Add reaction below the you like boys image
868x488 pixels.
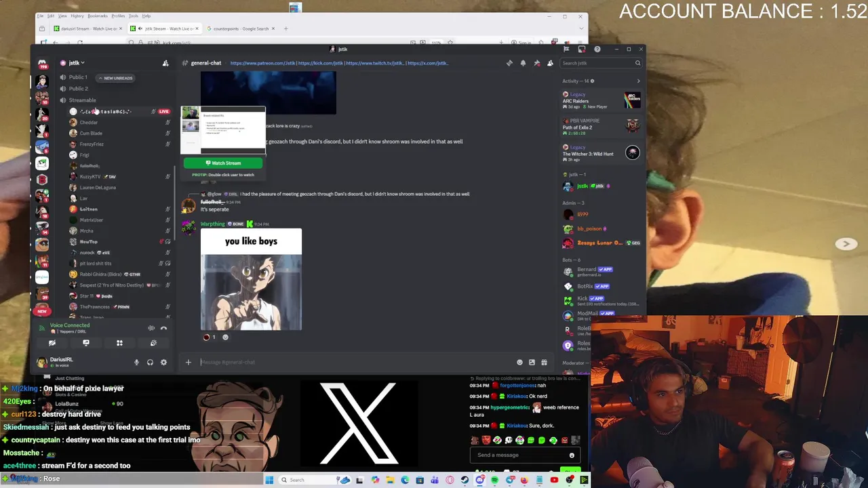pyautogui.click(x=226, y=337)
